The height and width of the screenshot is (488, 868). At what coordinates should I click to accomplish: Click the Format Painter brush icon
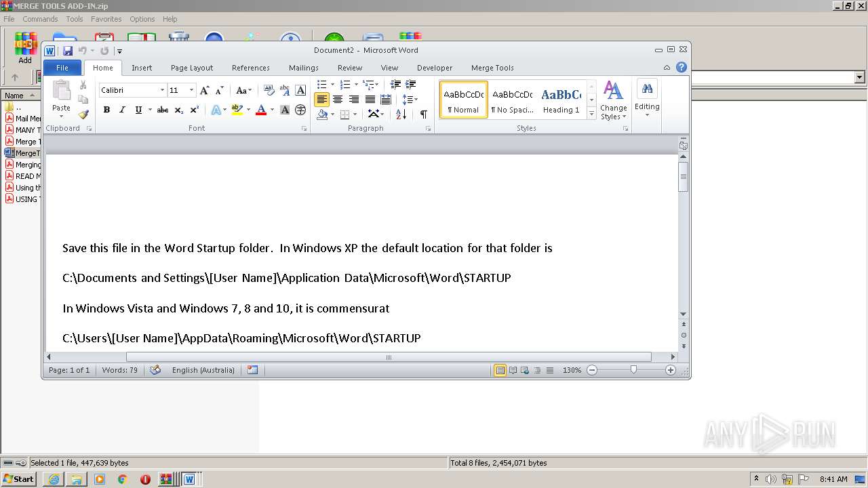click(x=83, y=115)
